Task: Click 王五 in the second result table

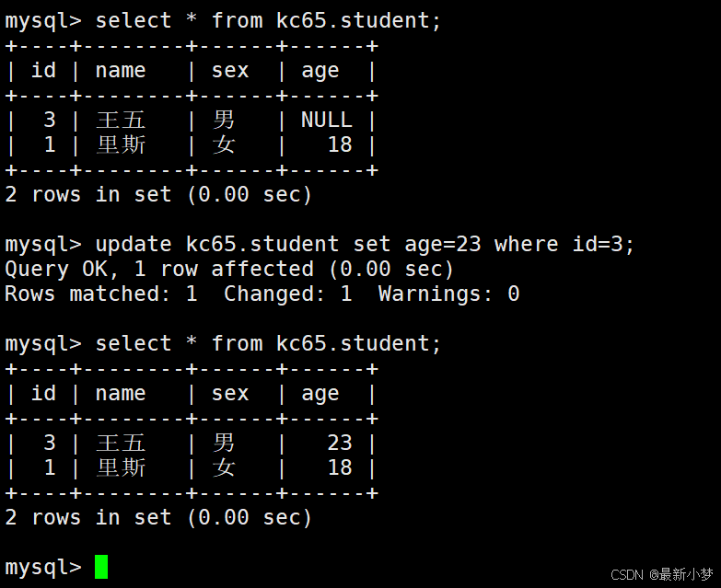Action: click(x=121, y=443)
